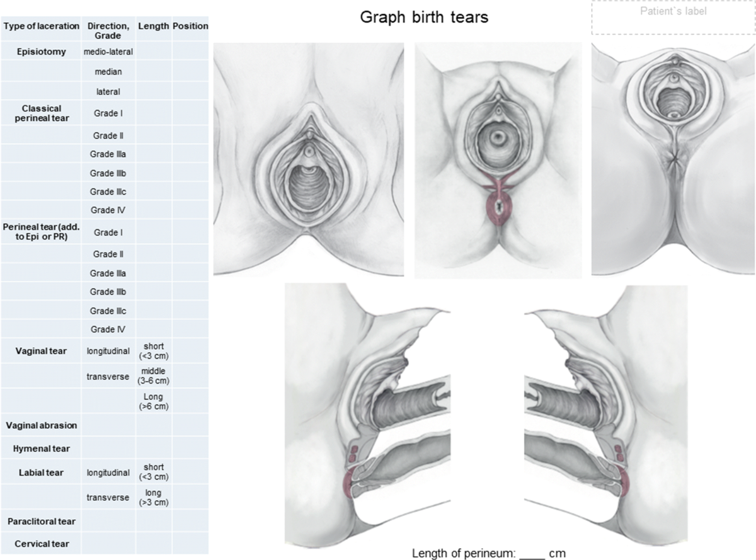Click the sagittal section facing left
Image resolution: width=756 pixels, height=560 pixels.
pyautogui.click(x=606, y=416)
